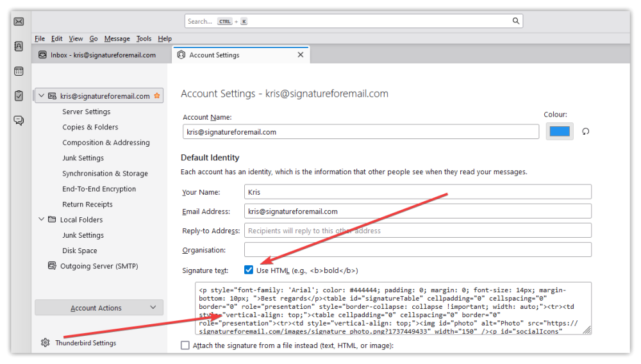Collapse the kris@signatureforemail.com account tree

click(41, 95)
